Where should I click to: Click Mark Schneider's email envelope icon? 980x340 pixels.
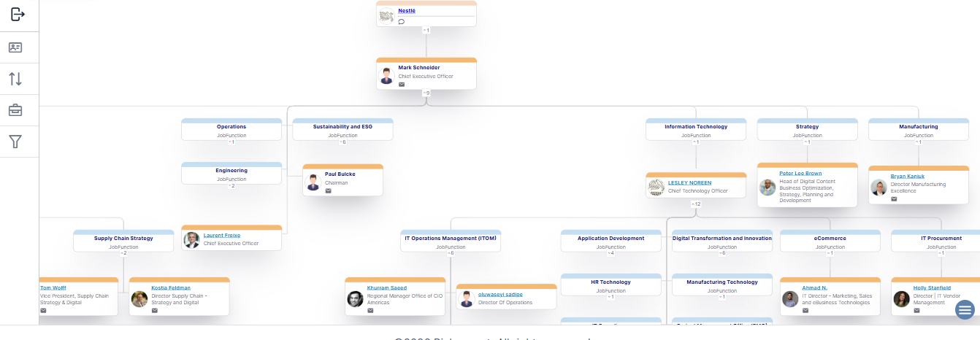(402, 85)
